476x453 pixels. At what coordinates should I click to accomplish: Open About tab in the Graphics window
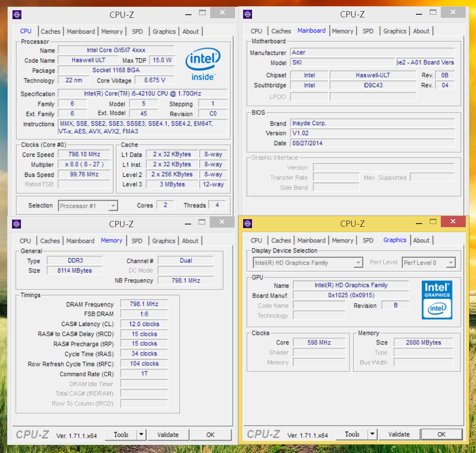coord(421,241)
